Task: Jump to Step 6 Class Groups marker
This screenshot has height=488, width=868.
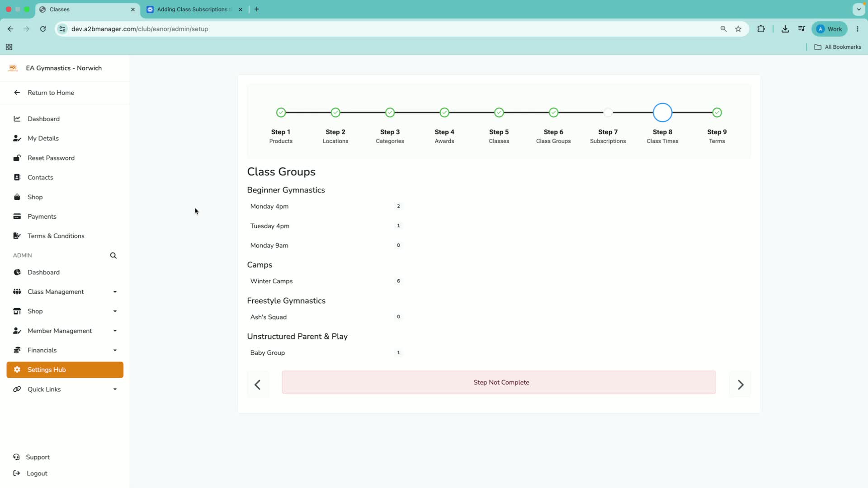Action: tap(554, 113)
